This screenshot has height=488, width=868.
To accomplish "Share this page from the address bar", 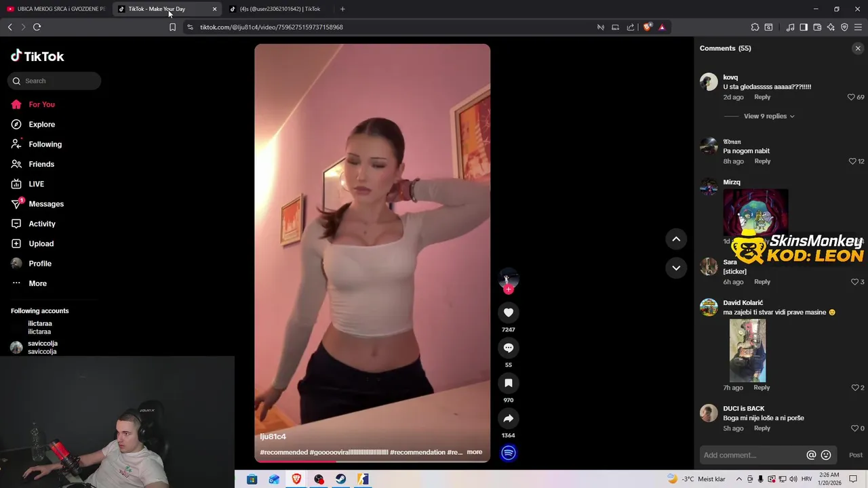I will (x=631, y=27).
